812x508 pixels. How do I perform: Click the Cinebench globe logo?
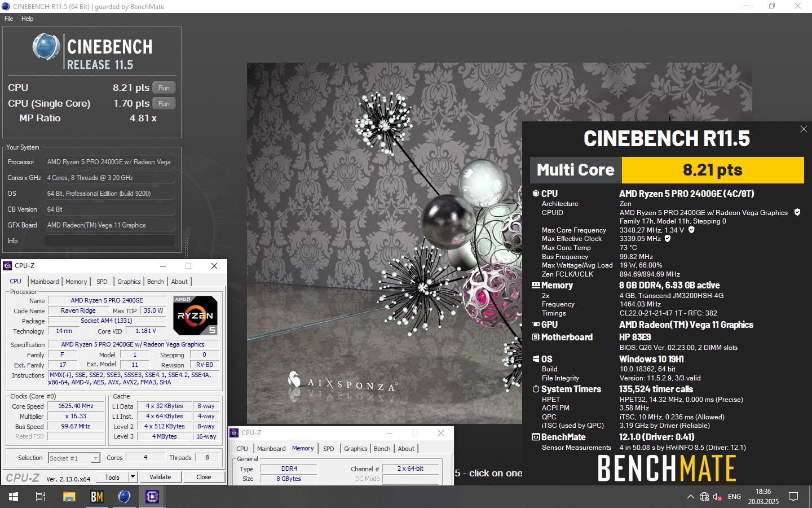pos(46,46)
